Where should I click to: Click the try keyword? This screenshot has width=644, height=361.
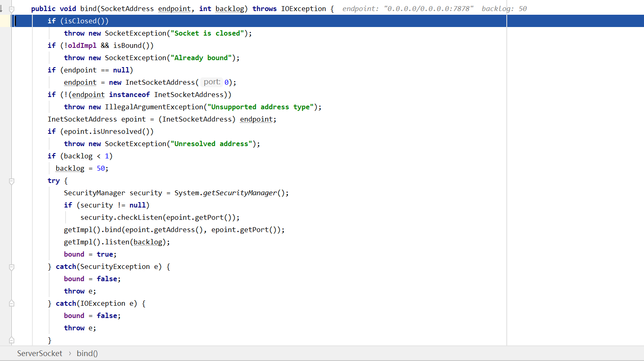54,180
